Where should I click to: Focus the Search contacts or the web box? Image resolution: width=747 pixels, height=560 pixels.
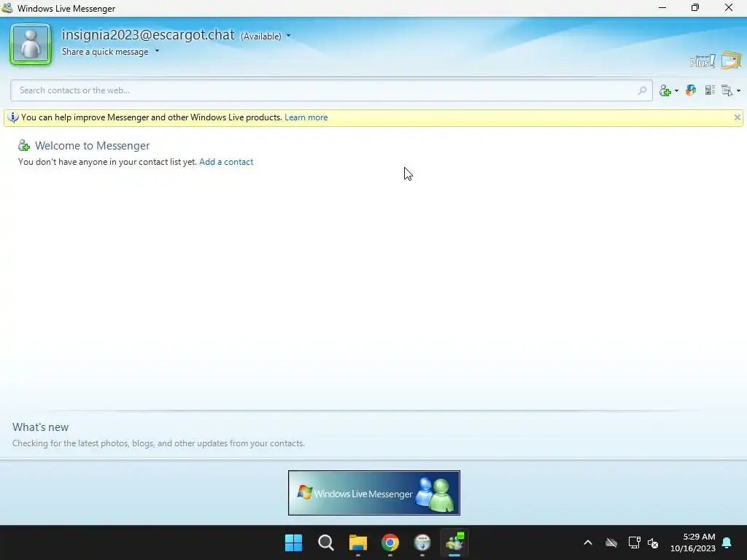[332, 90]
